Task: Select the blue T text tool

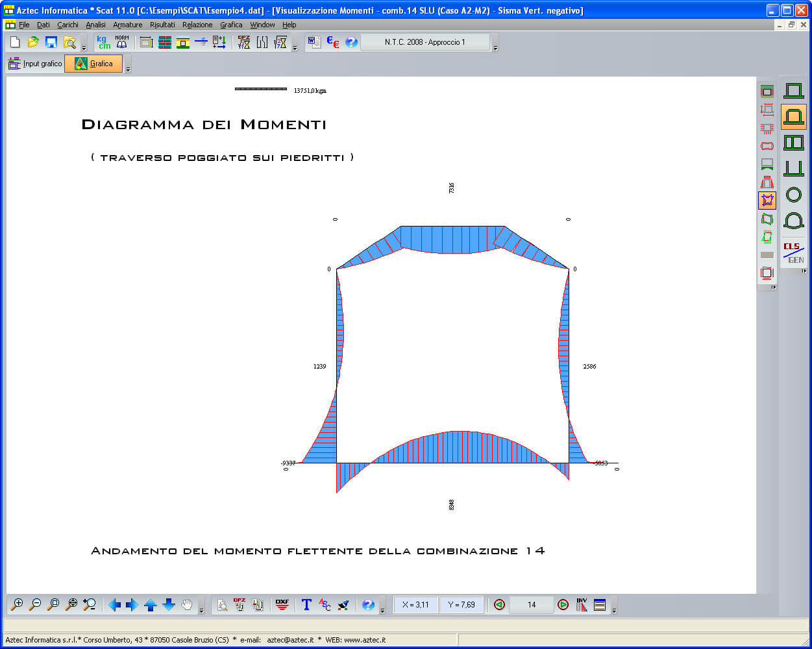Action: pos(306,605)
